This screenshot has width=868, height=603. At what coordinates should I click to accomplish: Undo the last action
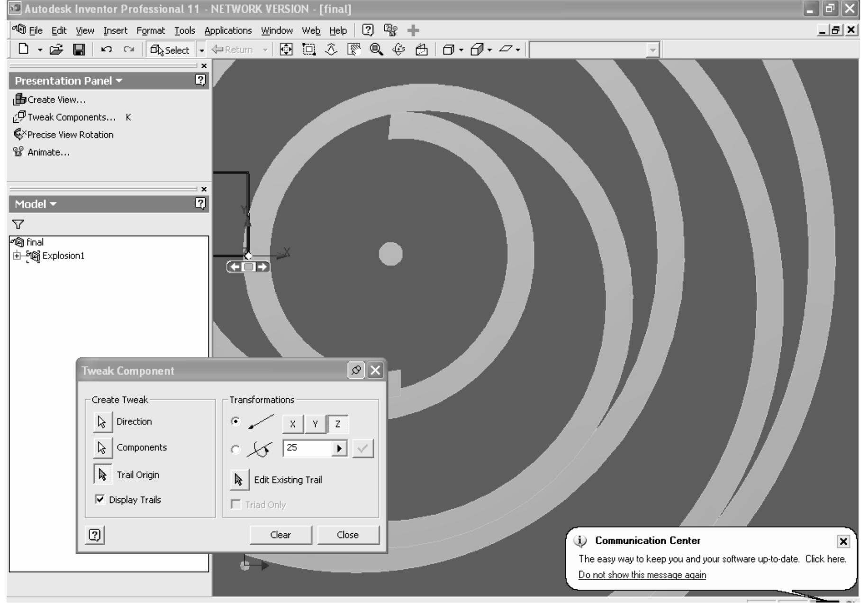point(107,49)
